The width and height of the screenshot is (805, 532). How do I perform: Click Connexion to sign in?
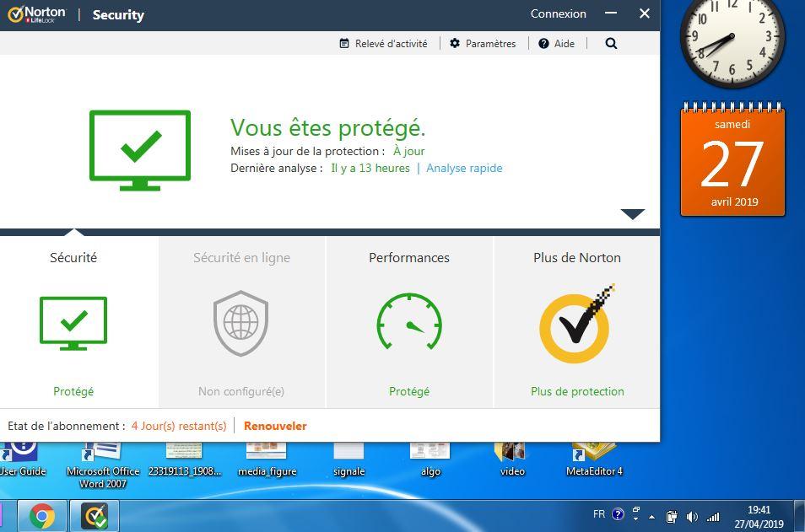coord(558,13)
